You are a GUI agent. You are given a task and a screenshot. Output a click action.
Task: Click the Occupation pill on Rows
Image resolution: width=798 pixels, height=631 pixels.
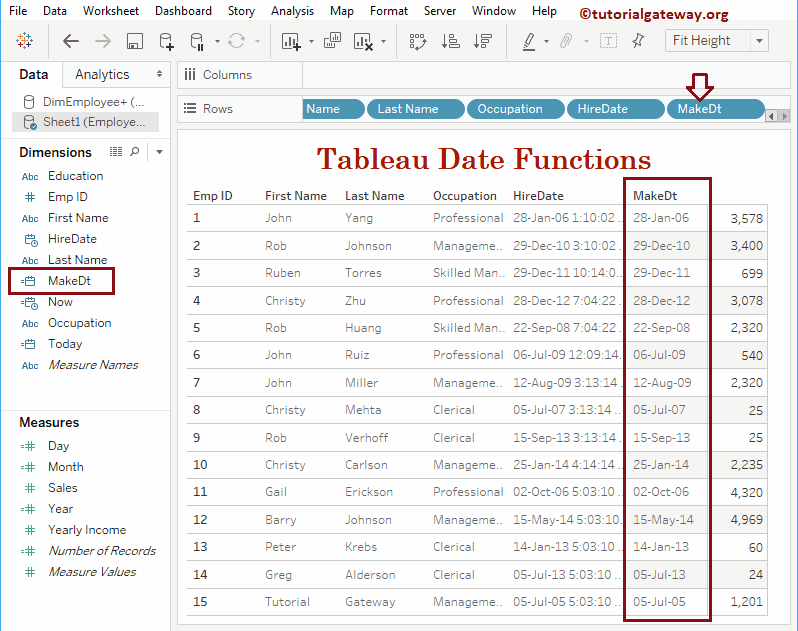516,109
